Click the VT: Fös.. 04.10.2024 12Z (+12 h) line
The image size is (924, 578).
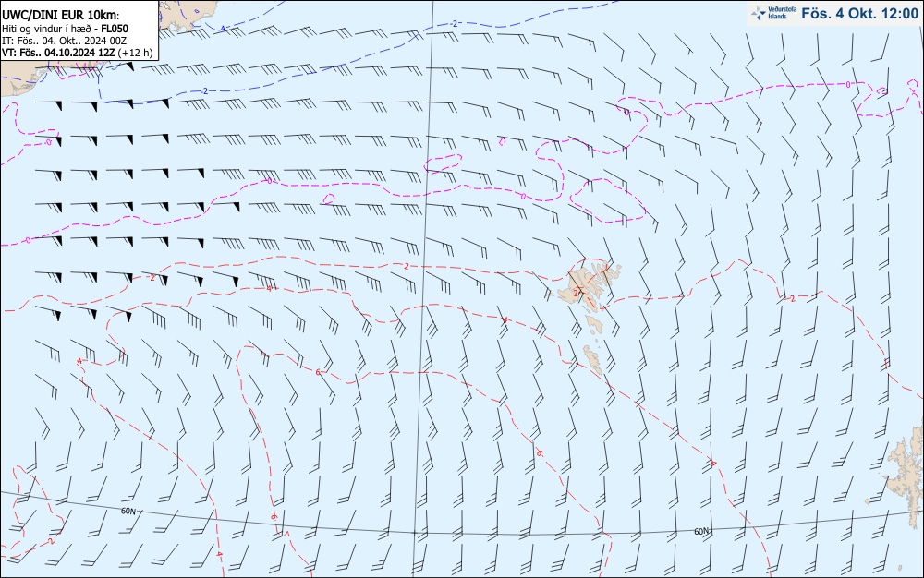tap(78, 53)
